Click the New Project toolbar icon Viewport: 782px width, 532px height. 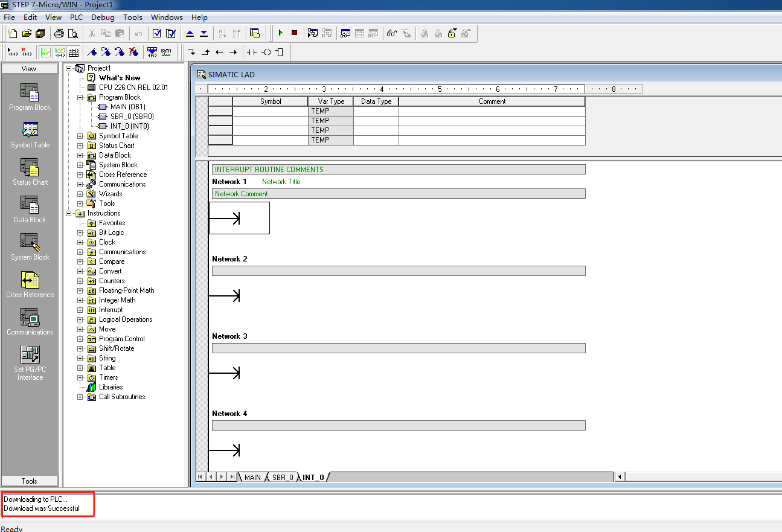[x=13, y=33]
